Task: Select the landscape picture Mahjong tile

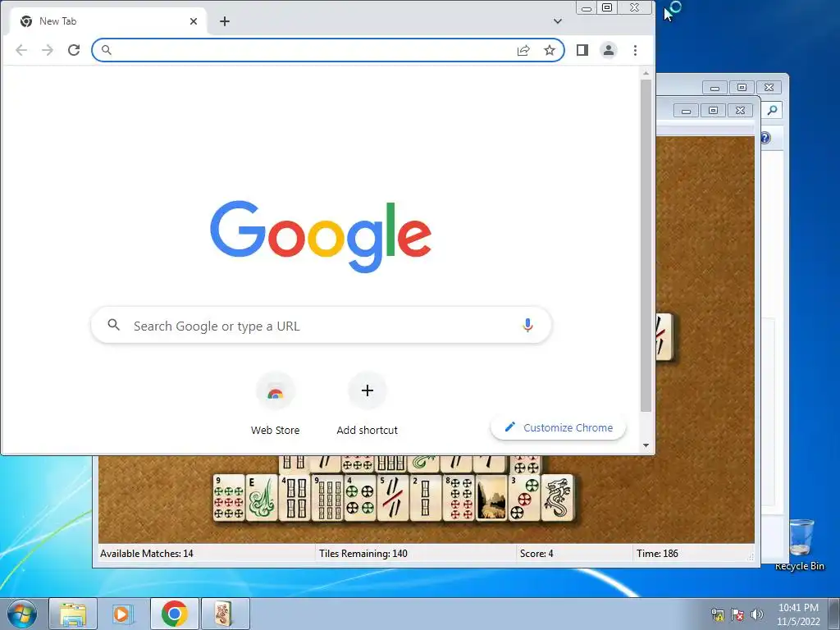Action: 491,498
